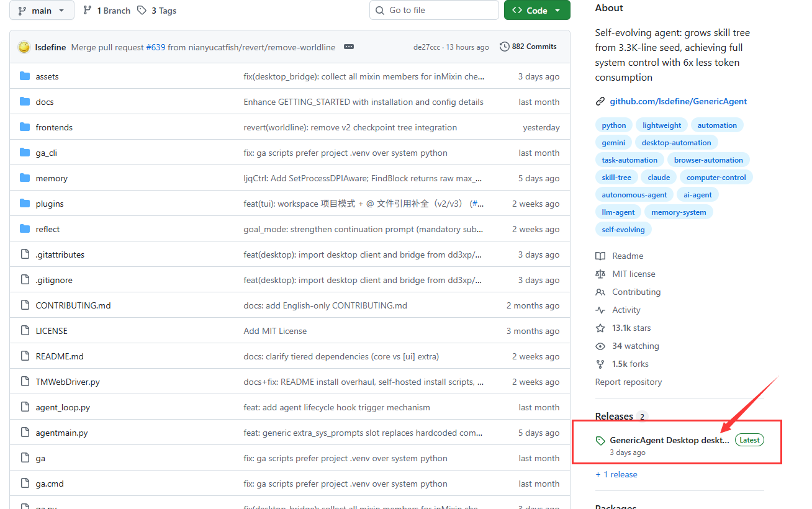Viewport: 812px width, 509px height.
Task: View the 1 Branch link
Action: (106, 11)
